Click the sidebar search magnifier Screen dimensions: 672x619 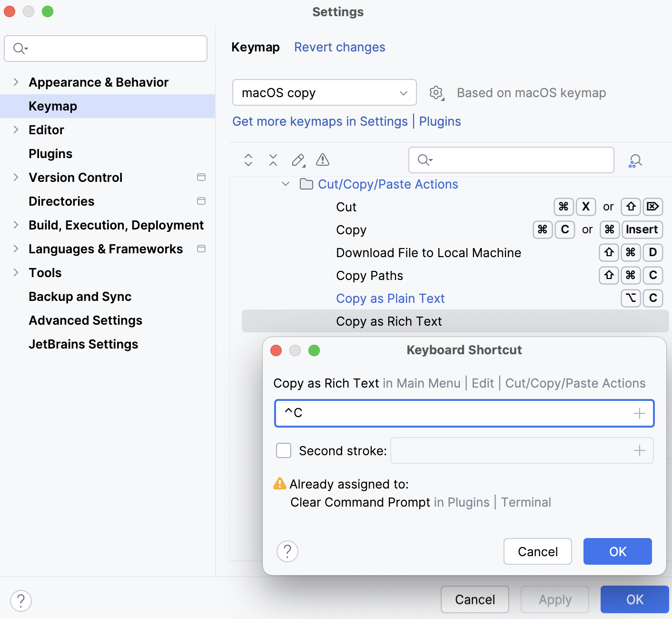[19, 48]
